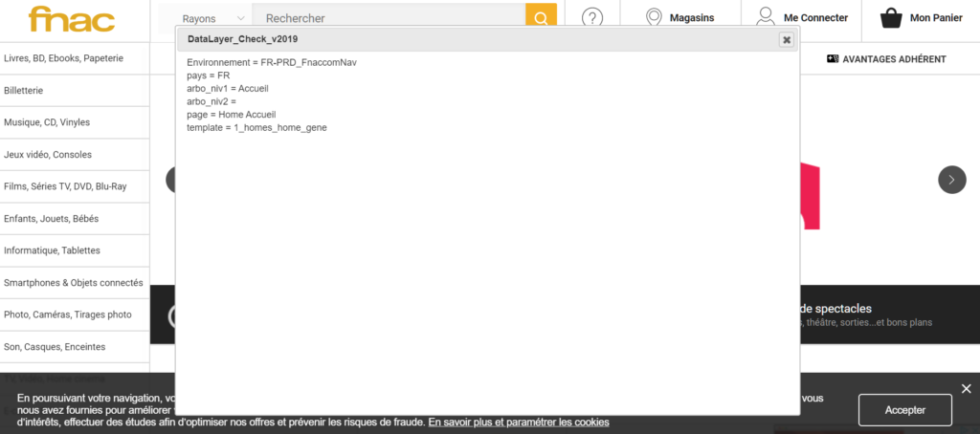Dismiss the cookie banner with X
The image size is (980, 434).
pyautogui.click(x=966, y=389)
